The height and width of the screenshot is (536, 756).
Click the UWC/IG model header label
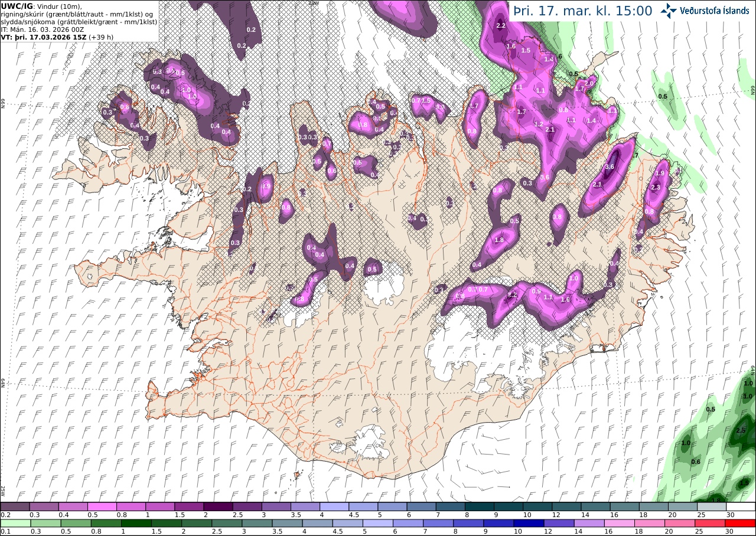click(x=17, y=6)
